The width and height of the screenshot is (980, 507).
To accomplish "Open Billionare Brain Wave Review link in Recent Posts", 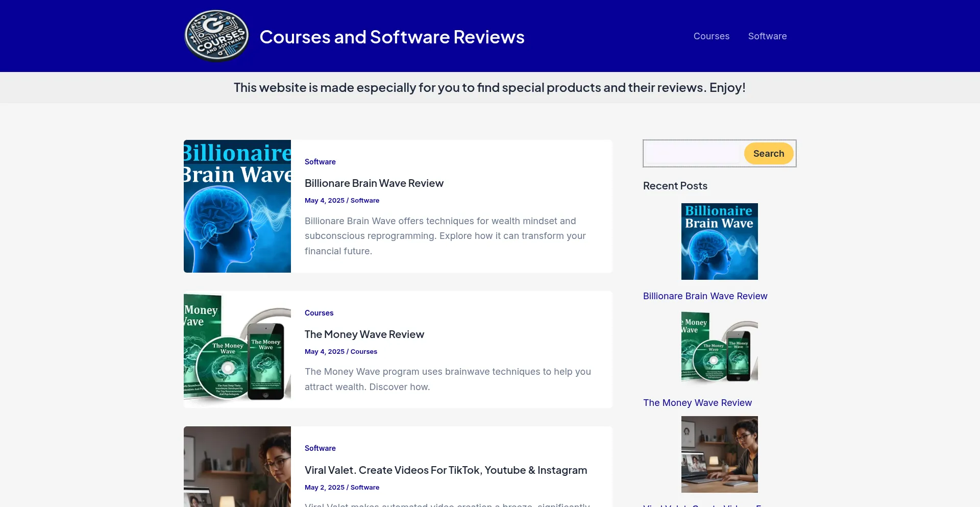I will [705, 296].
